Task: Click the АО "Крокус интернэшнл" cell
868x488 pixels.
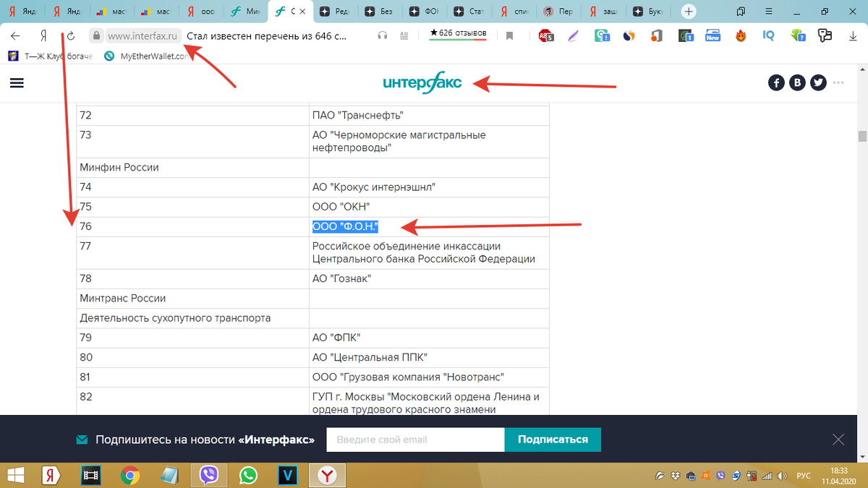Action: [429, 187]
